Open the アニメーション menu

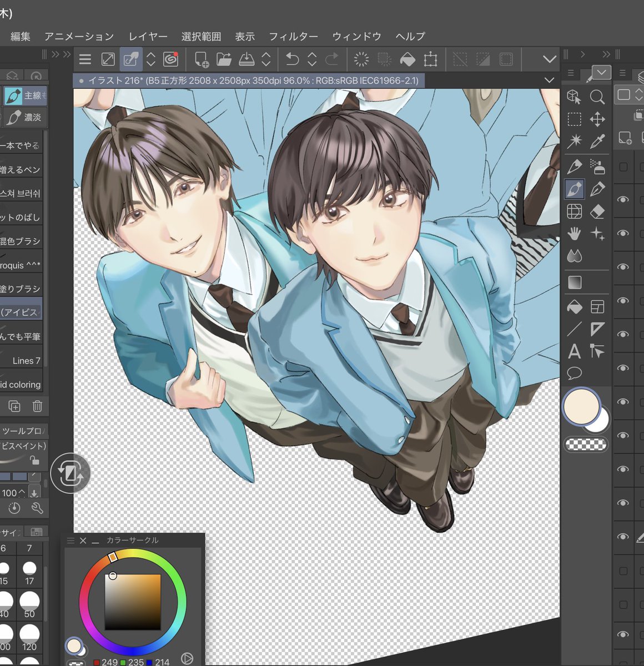(x=79, y=37)
